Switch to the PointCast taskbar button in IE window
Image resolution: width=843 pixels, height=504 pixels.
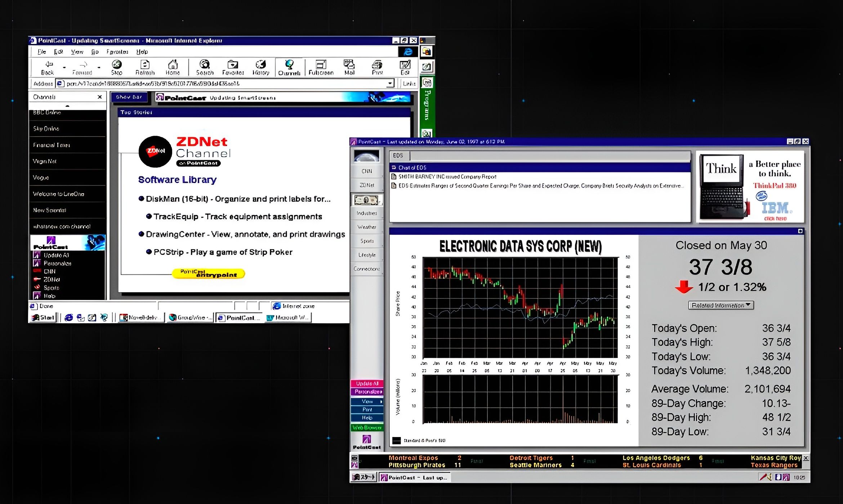coord(238,318)
